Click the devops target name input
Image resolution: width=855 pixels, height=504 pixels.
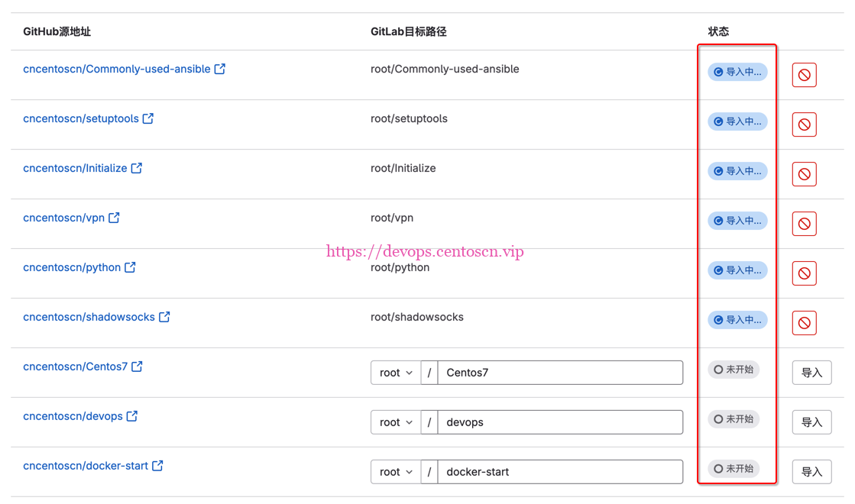(560, 422)
